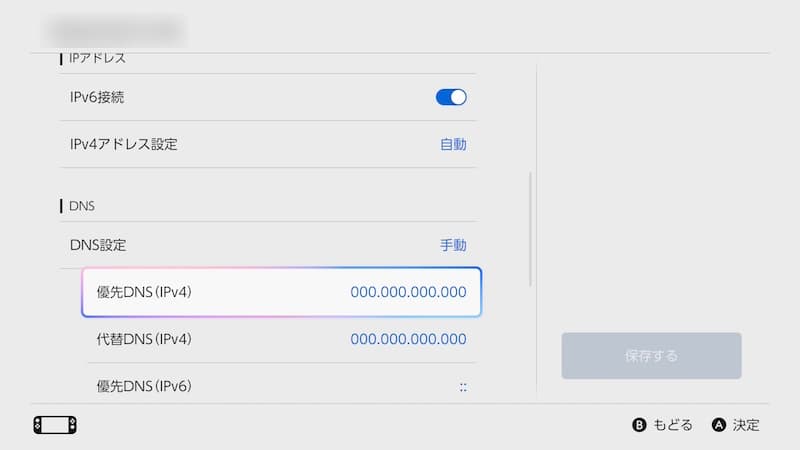
Task: Toggle the IPv6接続 switch off
Action: pos(451,97)
